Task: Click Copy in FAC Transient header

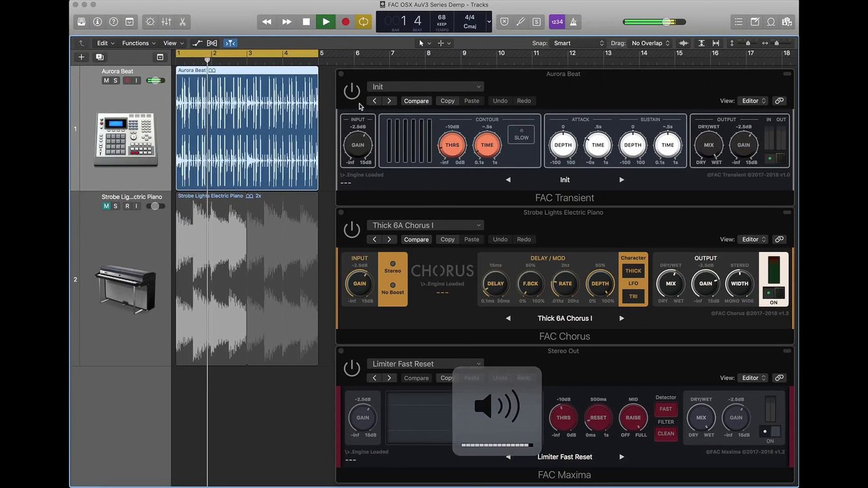Action: (x=448, y=101)
